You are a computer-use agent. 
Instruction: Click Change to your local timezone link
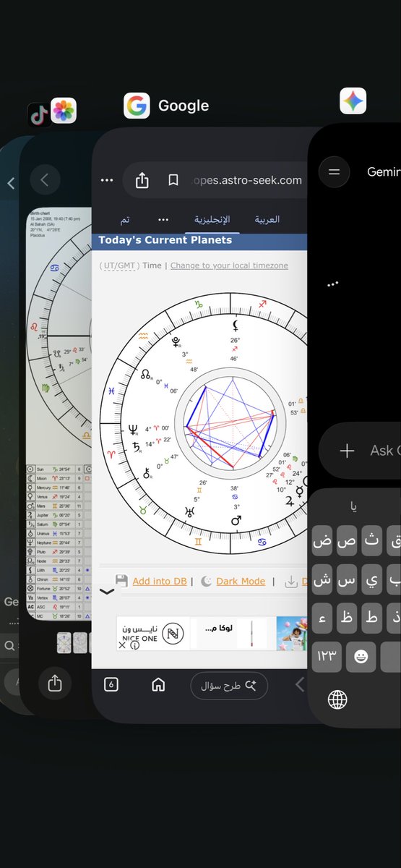pyautogui.click(x=229, y=265)
